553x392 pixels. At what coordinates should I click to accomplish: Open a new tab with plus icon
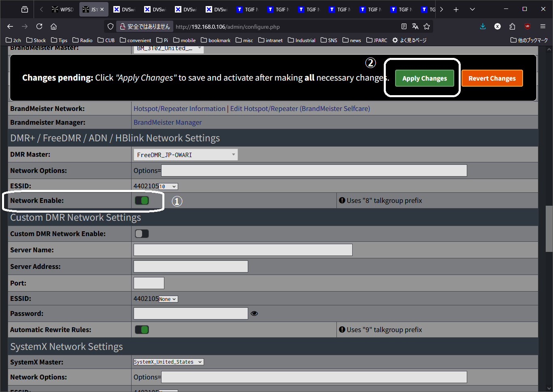pos(456,9)
